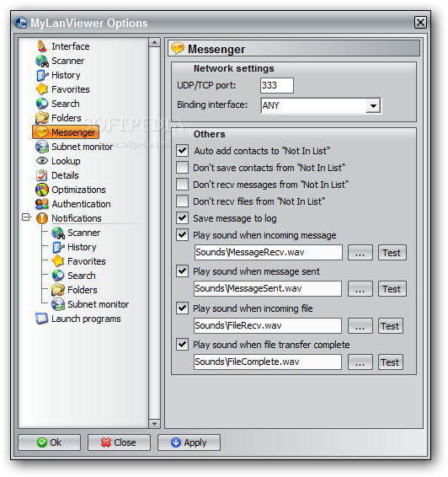Toggle Auto add contacts to Not In List
Image resolution: width=448 pixels, height=477 pixels.
click(183, 151)
